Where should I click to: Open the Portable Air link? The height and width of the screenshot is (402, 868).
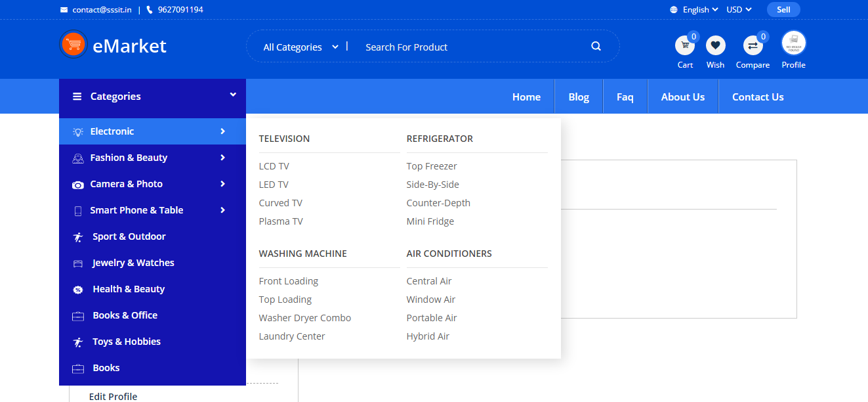pyautogui.click(x=432, y=318)
